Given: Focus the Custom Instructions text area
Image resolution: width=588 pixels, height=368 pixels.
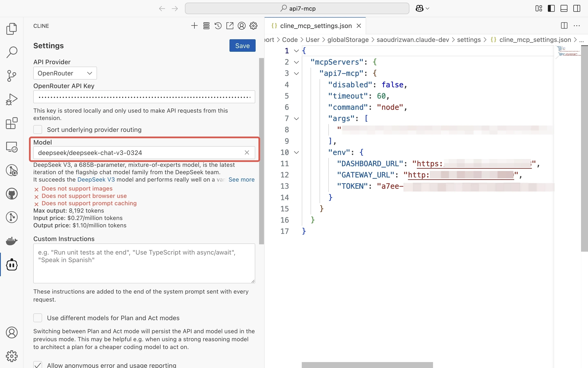Looking at the screenshot, I should pos(144,263).
